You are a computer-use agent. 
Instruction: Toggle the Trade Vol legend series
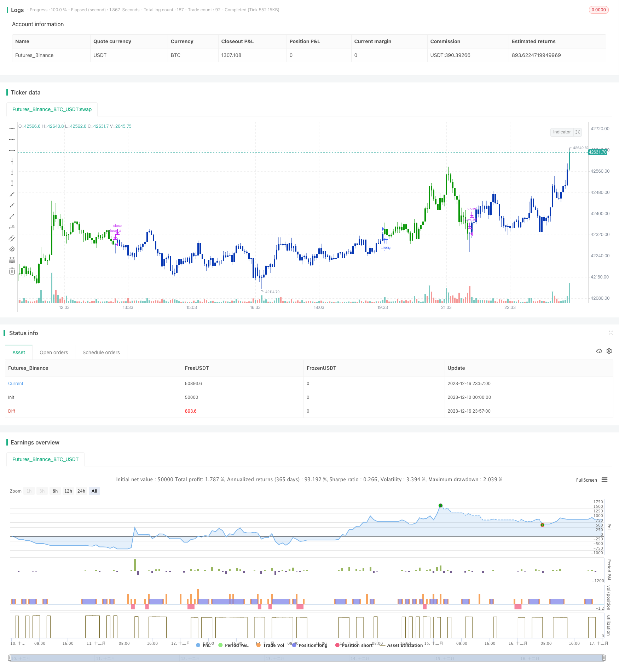click(x=270, y=645)
